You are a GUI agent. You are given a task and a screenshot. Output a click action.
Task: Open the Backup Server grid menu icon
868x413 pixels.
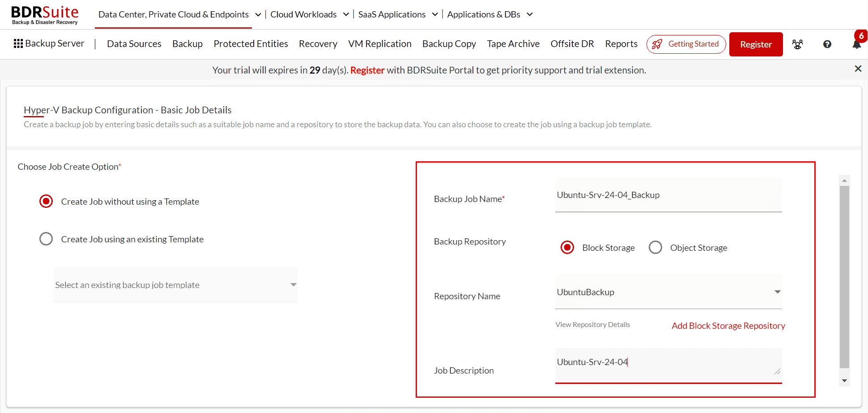click(18, 43)
